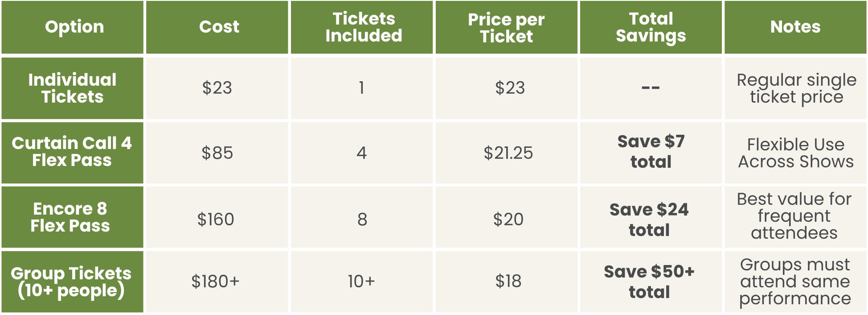Select the $85 cost cell
Screen dimensions: 868x315
click(217, 153)
